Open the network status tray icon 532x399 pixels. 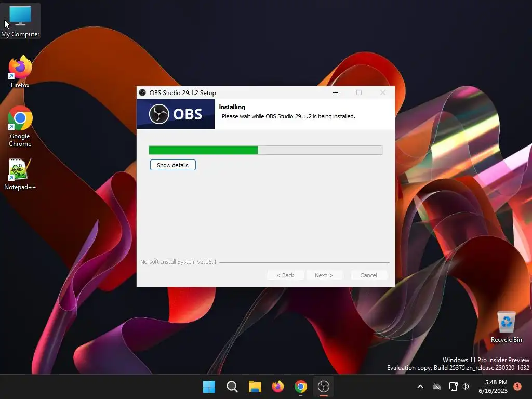453,387
